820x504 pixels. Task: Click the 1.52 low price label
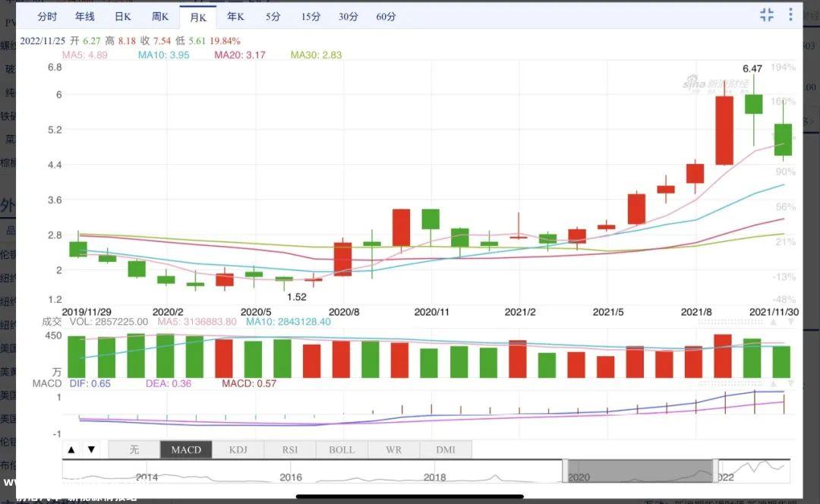coord(297,297)
